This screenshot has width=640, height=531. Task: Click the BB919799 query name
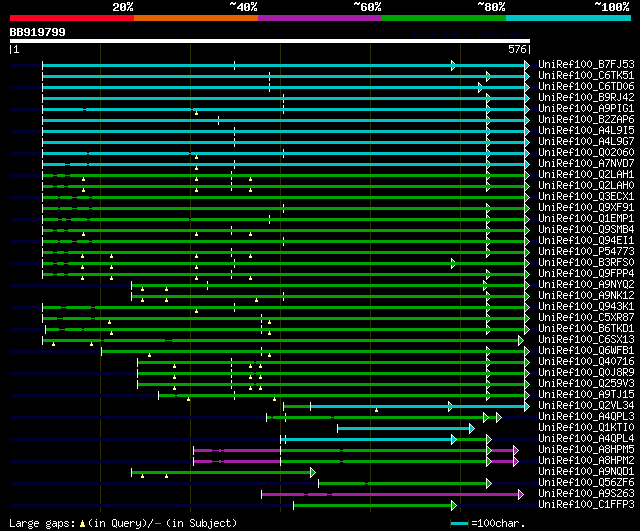[x=38, y=32]
